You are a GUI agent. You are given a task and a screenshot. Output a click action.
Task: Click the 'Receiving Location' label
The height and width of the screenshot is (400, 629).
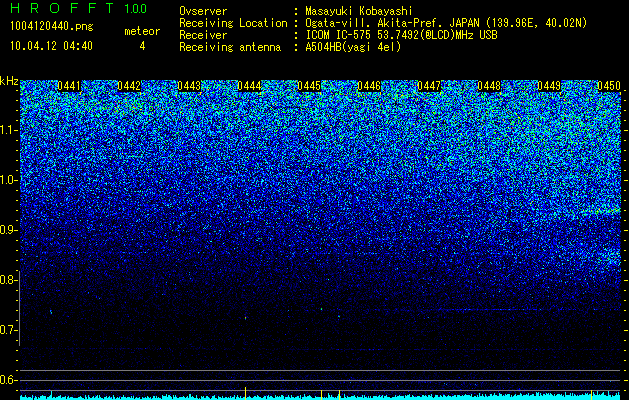click(x=233, y=23)
